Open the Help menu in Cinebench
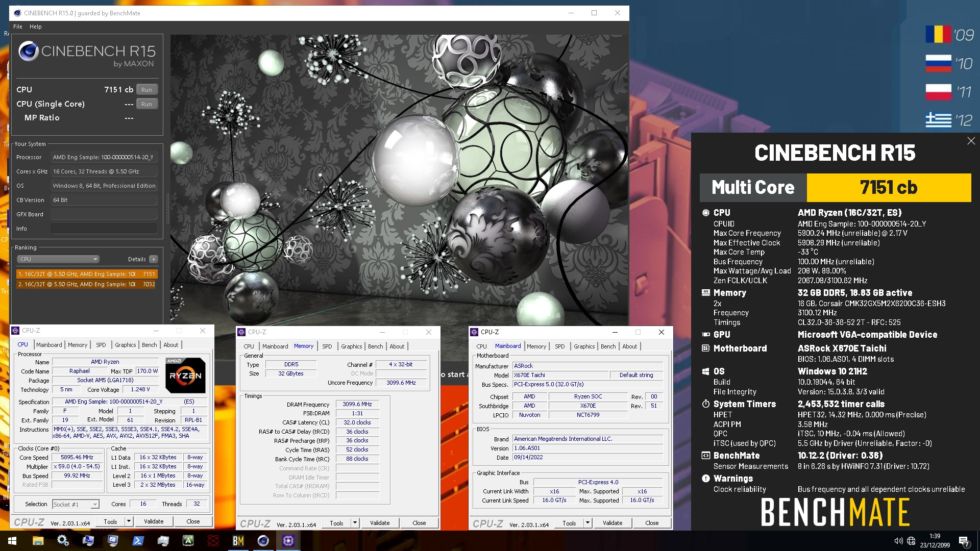 36,27
